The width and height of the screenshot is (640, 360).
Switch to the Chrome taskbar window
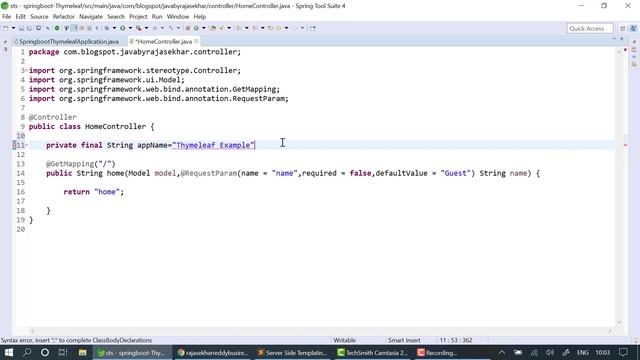pyautogui.click(x=212, y=352)
